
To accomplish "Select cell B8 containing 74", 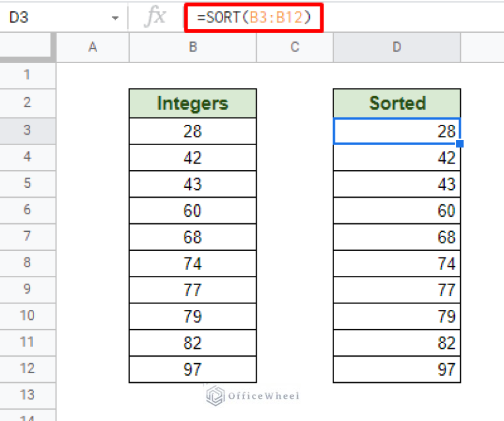I will (x=193, y=263).
